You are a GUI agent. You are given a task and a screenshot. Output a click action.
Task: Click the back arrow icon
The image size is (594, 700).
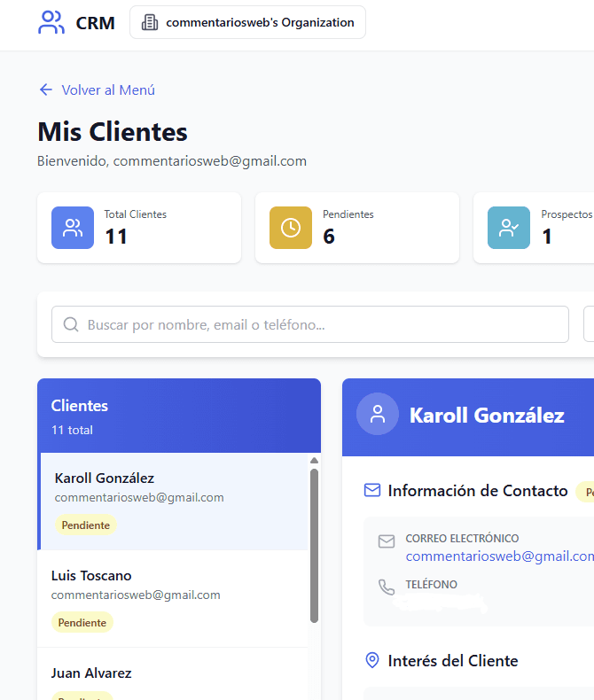click(45, 89)
